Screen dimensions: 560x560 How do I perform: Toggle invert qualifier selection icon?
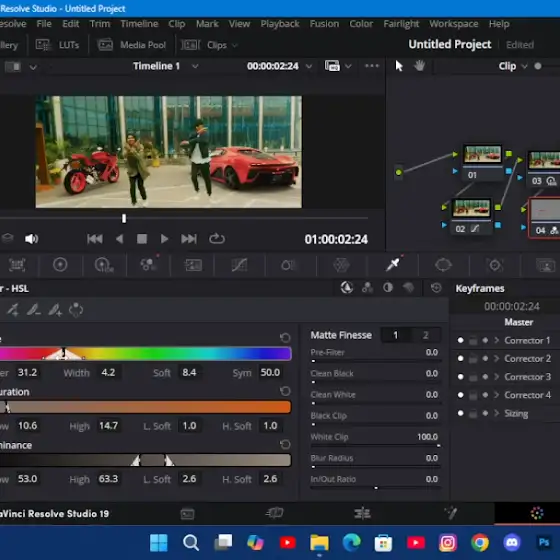coord(76,310)
